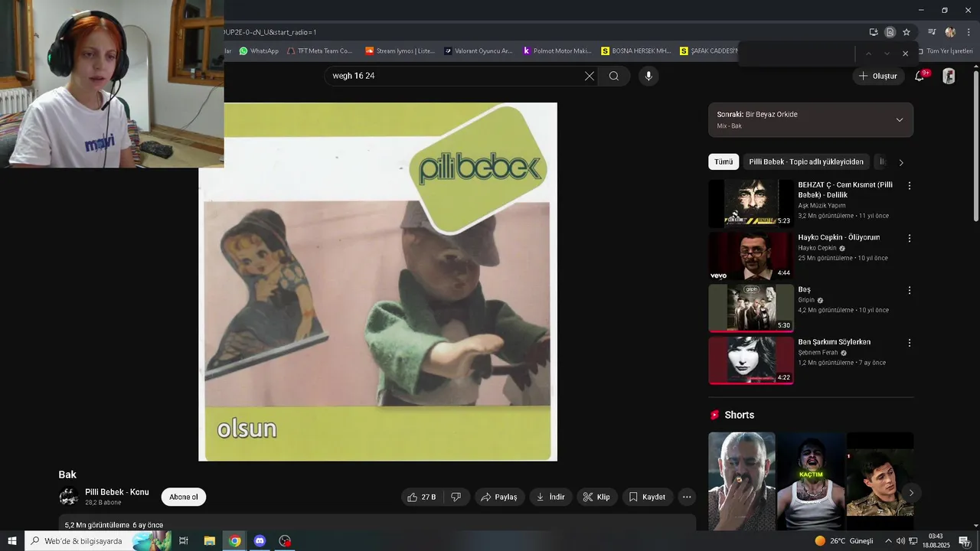Open the Chrome profile avatar
The width and height of the screenshot is (980, 551).
coord(950,32)
